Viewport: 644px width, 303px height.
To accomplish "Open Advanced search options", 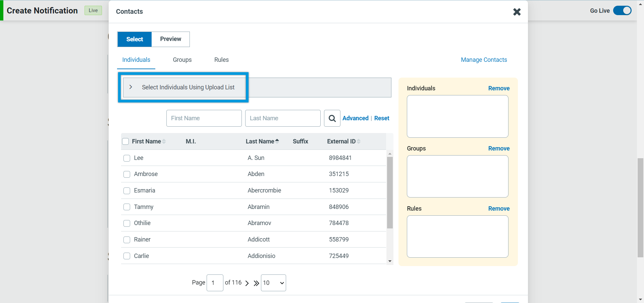I will (x=355, y=118).
